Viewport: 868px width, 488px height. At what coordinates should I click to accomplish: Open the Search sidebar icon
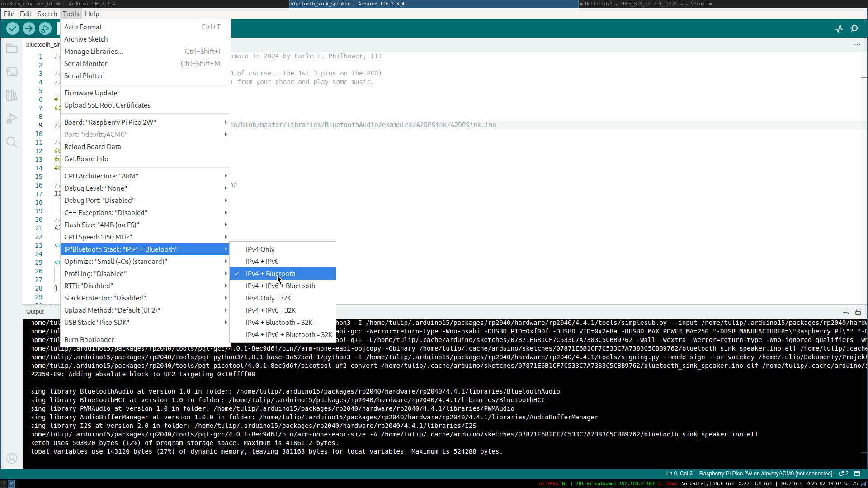(x=12, y=143)
